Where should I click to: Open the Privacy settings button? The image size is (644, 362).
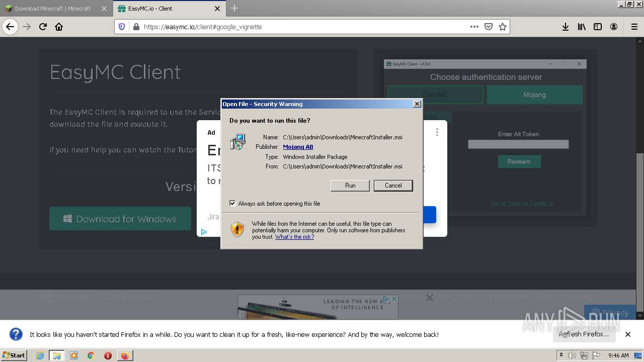610,312
